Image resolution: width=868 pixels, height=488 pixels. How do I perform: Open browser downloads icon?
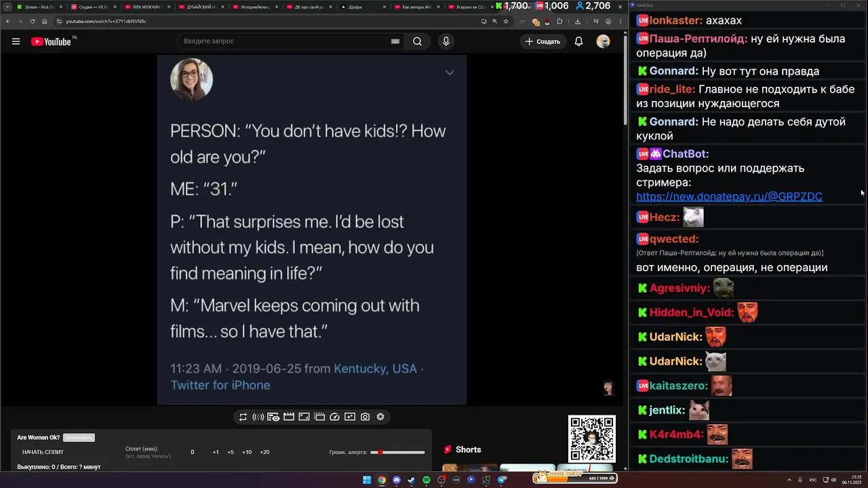point(577,21)
